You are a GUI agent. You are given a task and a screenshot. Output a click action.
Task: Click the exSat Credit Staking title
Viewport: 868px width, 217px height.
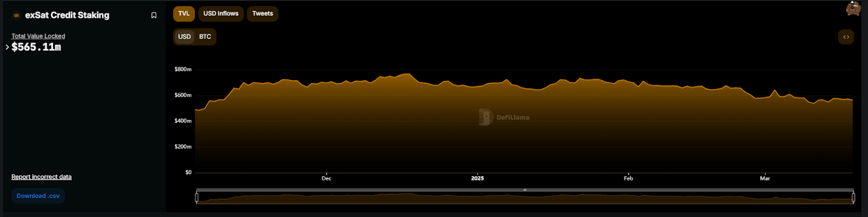pos(67,15)
